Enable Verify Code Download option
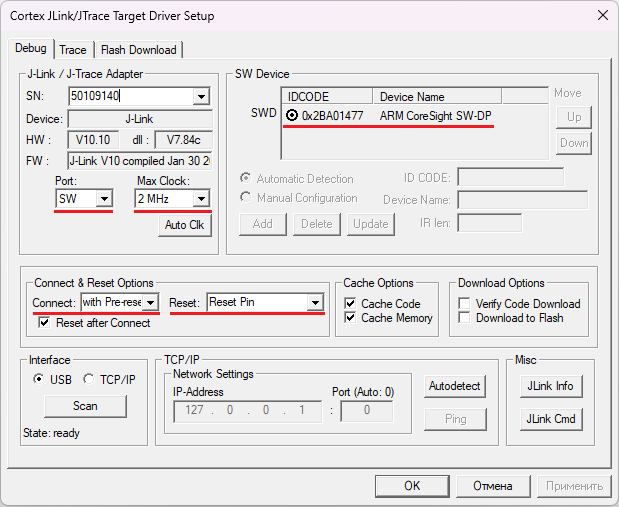Image resolution: width=619 pixels, height=507 pixels. (x=465, y=304)
